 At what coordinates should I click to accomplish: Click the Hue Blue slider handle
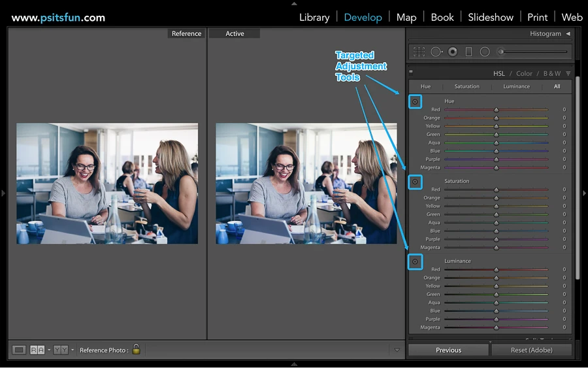click(x=496, y=151)
